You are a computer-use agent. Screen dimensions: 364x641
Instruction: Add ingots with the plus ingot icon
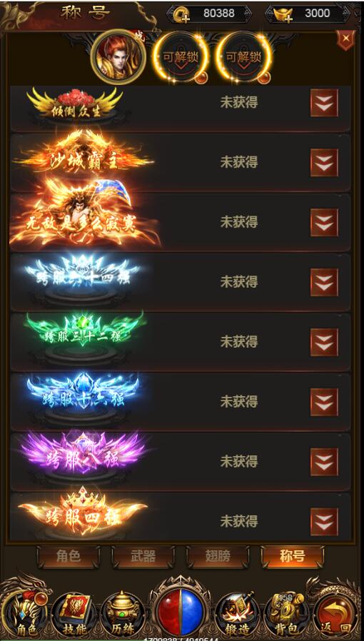(x=283, y=15)
